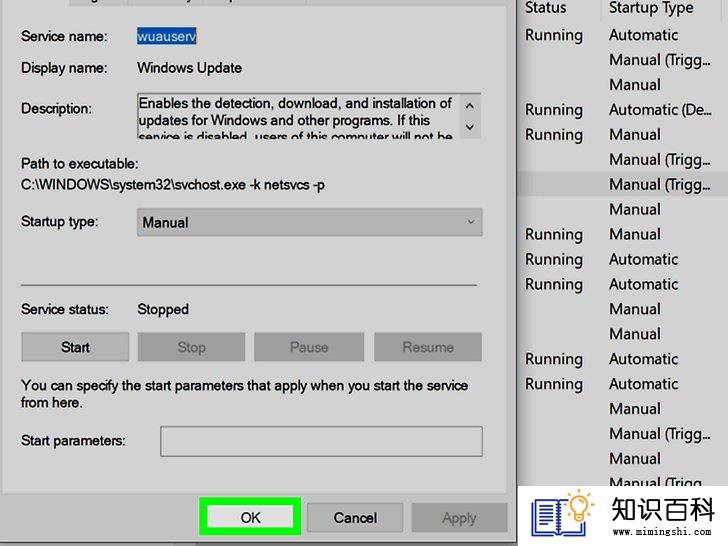The height and width of the screenshot is (546, 728).
Task: Sort services by the Status column header
Action: [546, 8]
